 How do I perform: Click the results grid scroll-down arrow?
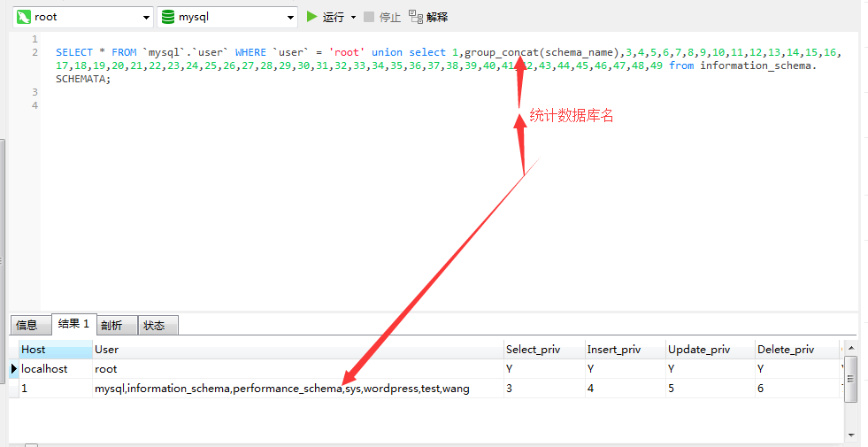pyautogui.click(x=850, y=435)
